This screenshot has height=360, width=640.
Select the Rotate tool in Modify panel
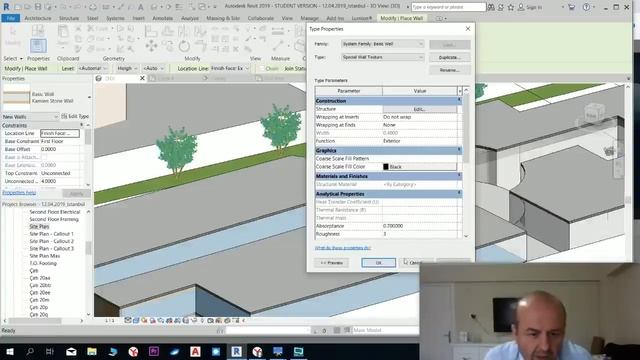pyautogui.click(x=184, y=46)
